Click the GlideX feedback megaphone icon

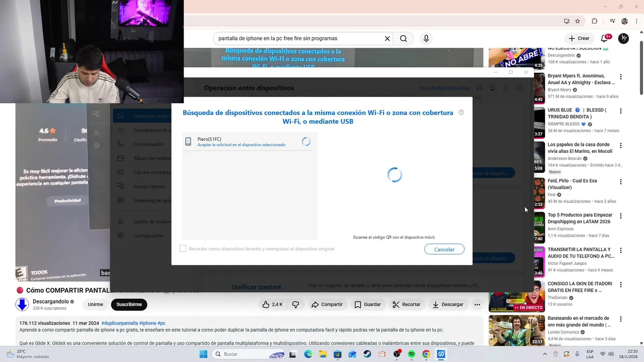(x=479, y=87)
